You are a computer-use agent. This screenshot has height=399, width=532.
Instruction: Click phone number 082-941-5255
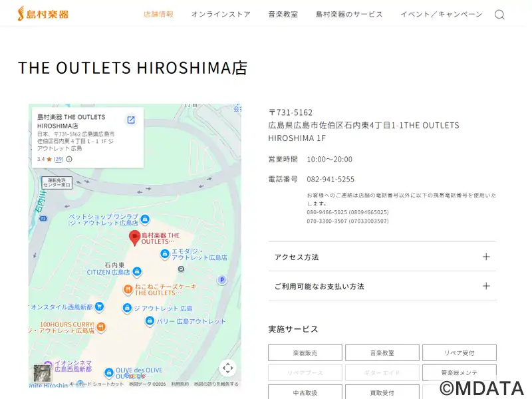[x=331, y=179]
